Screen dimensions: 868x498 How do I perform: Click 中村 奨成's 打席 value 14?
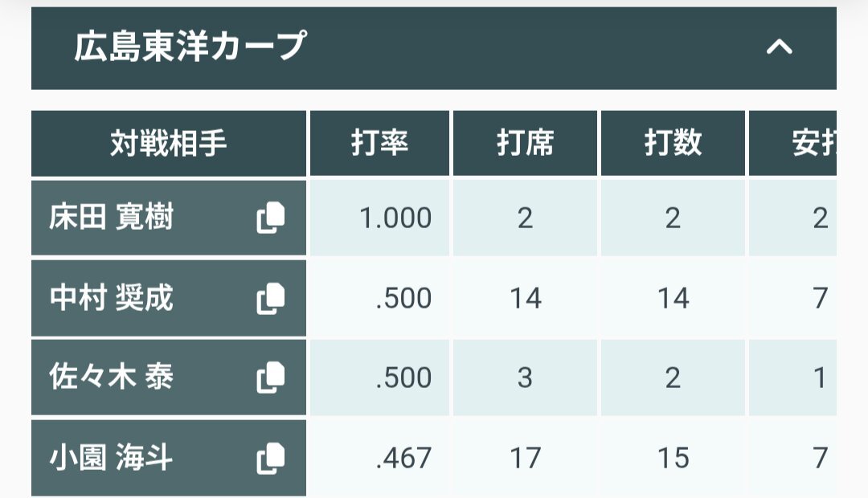pyautogui.click(x=525, y=299)
